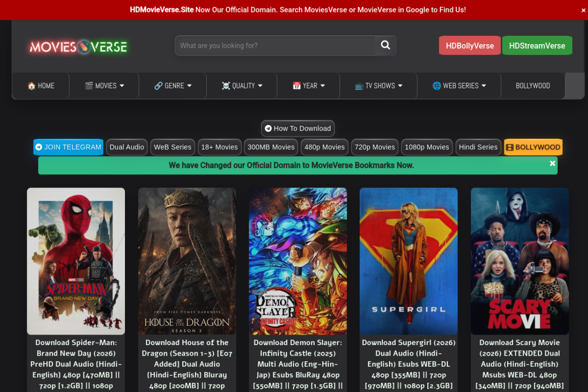Open the Scary Movie poster
Screen dimensions: 588x392
click(520, 261)
